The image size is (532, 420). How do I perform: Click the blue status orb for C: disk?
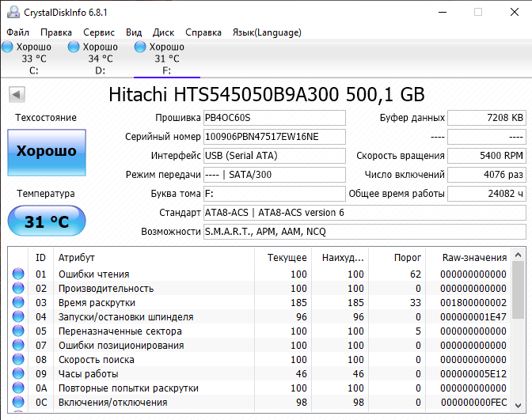[7, 47]
